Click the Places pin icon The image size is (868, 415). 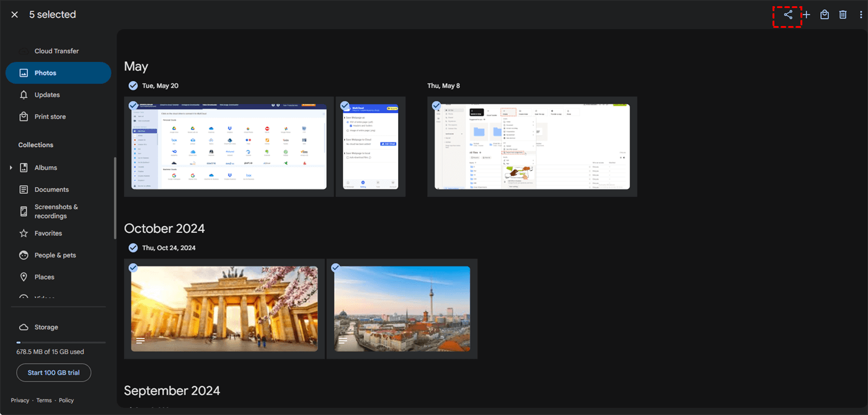click(24, 277)
